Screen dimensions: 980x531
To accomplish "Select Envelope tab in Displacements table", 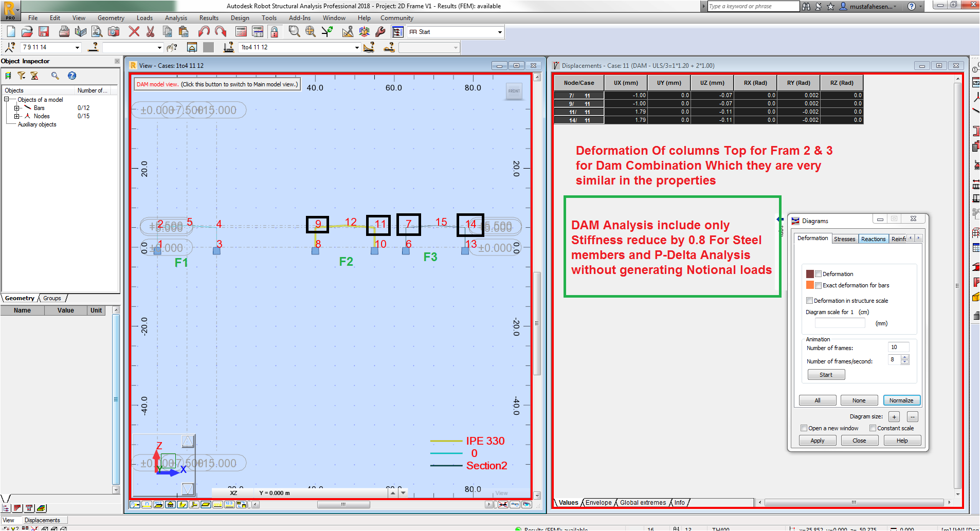I will (598, 503).
